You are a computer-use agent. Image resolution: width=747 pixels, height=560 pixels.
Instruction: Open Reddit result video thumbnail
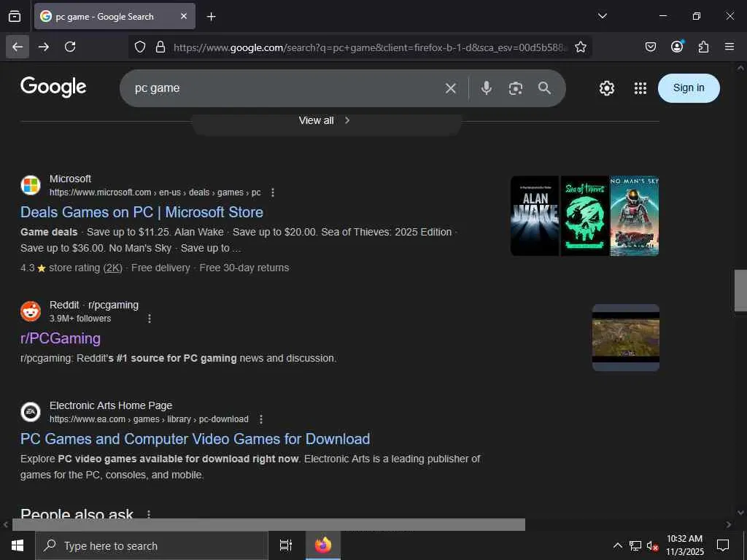(x=625, y=338)
